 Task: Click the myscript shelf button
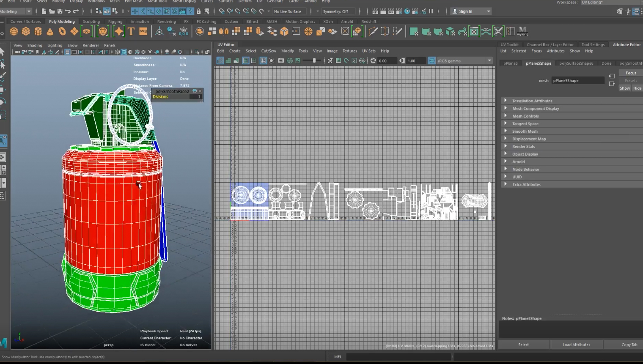(522, 32)
